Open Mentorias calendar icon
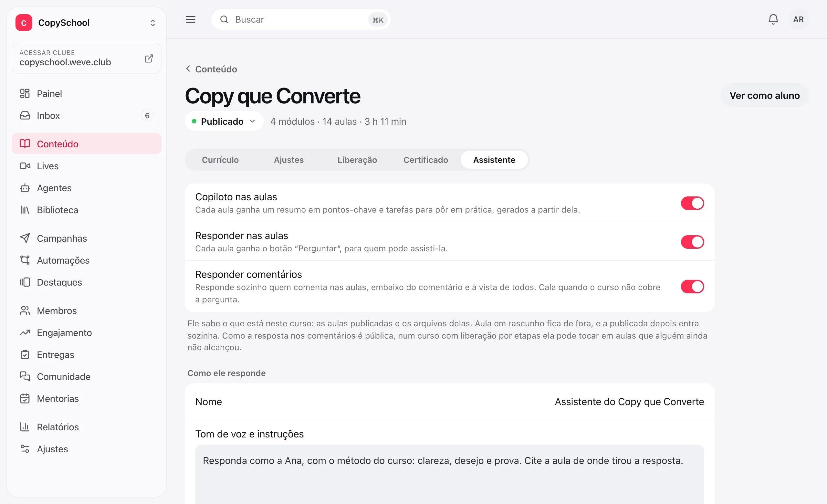827x504 pixels. click(25, 399)
